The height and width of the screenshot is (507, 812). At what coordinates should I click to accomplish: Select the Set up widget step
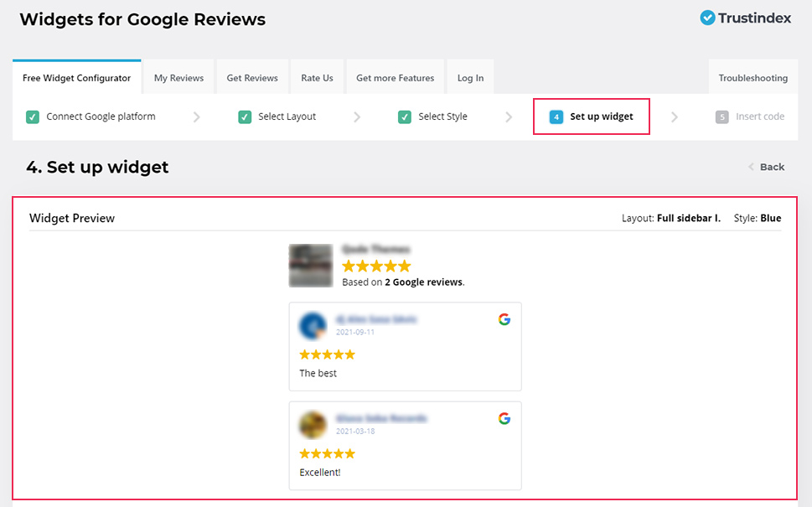tap(592, 116)
